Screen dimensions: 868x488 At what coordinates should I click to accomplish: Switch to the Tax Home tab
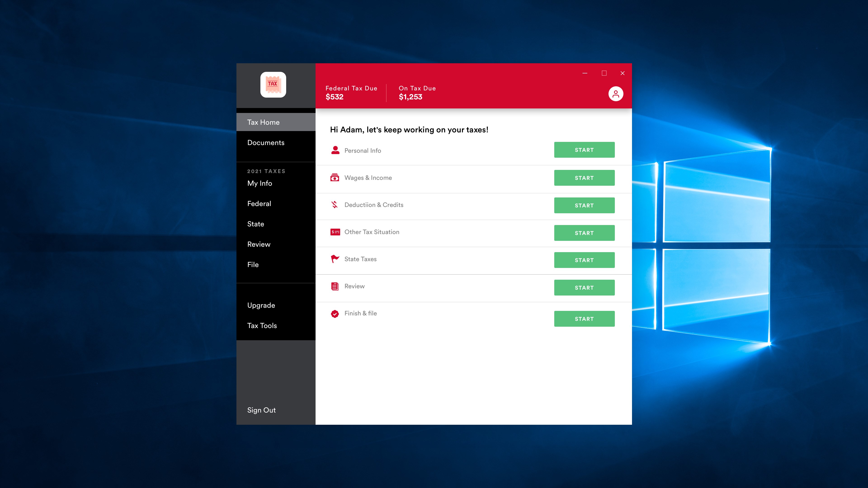pyautogui.click(x=264, y=122)
